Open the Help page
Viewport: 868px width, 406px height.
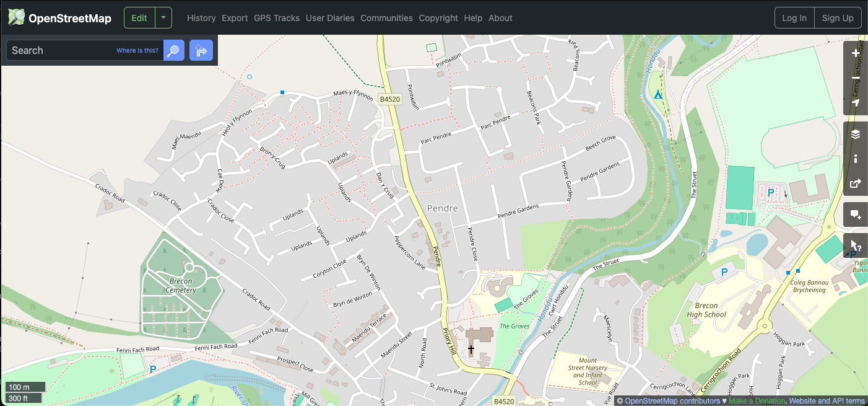473,18
